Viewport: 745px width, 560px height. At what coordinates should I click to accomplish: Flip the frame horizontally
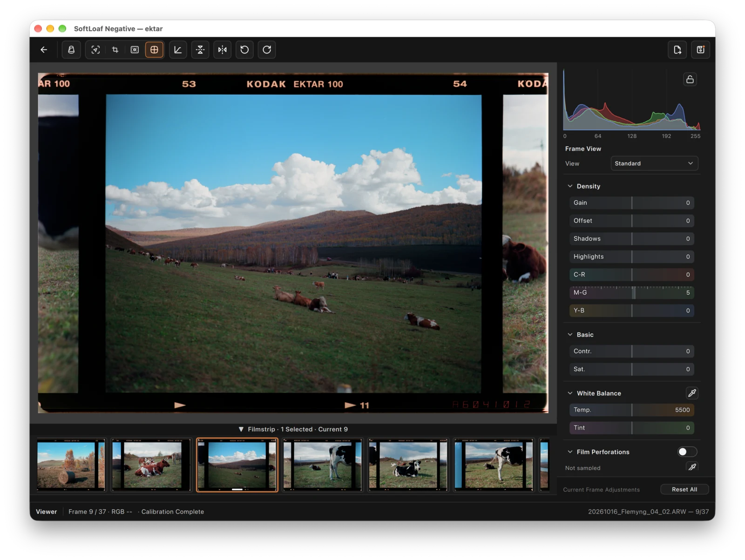(x=223, y=50)
